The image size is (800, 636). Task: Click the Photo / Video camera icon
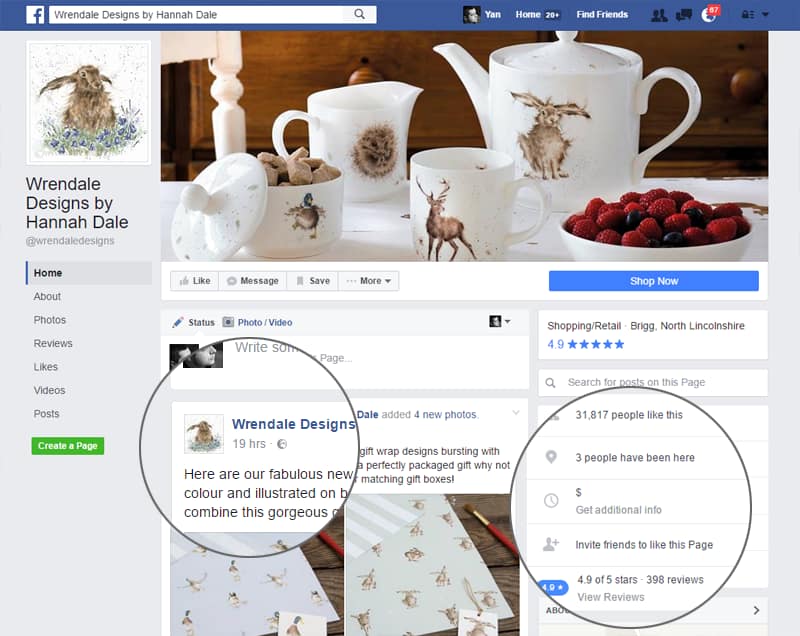(x=228, y=322)
